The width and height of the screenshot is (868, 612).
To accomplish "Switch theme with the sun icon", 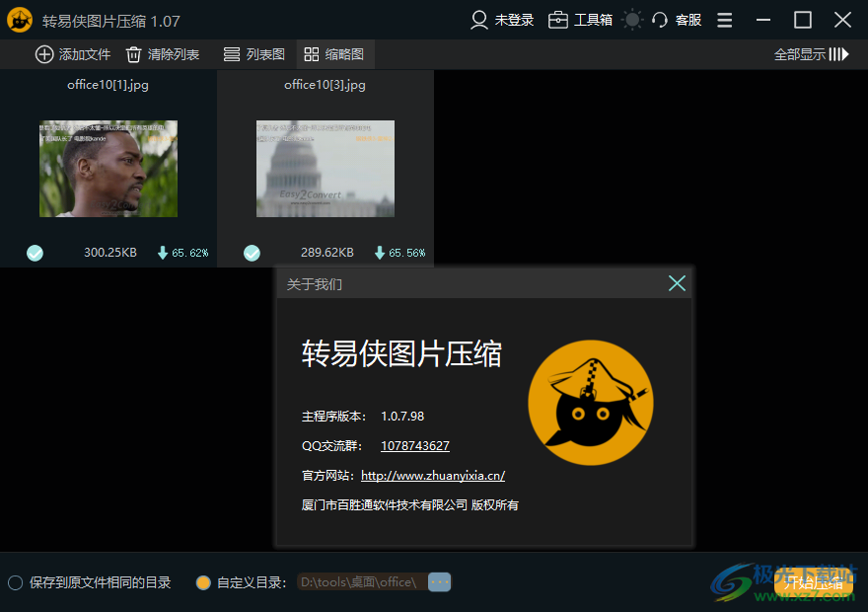I will pos(629,19).
